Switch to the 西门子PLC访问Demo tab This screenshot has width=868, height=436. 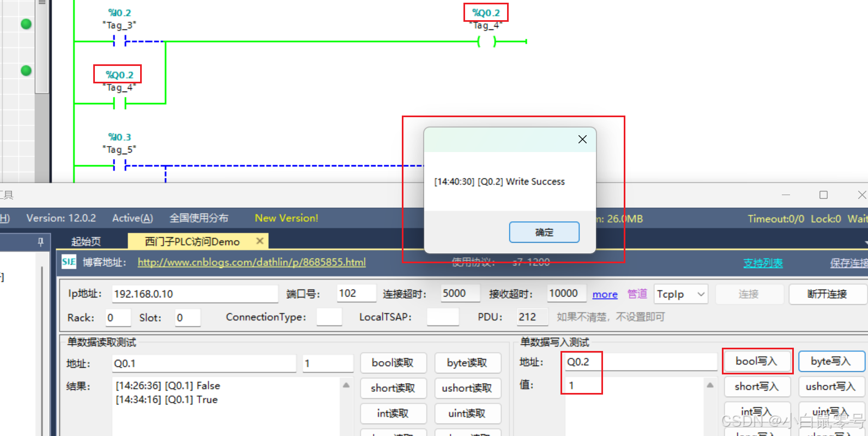pyautogui.click(x=192, y=241)
